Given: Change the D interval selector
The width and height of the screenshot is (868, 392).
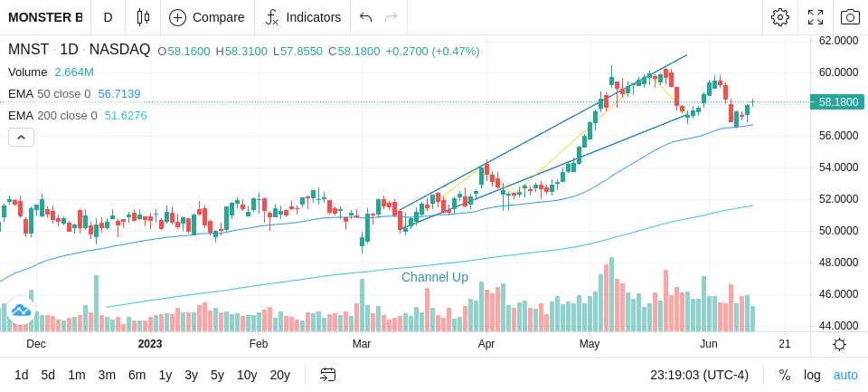Looking at the screenshot, I should (108, 17).
